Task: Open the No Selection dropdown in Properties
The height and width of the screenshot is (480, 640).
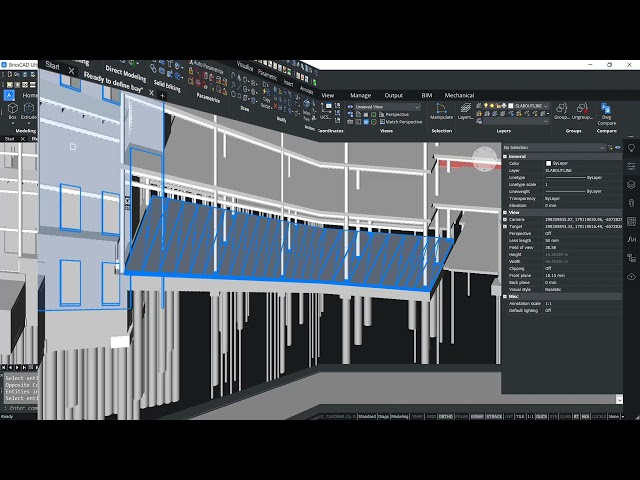Action: point(553,147)
